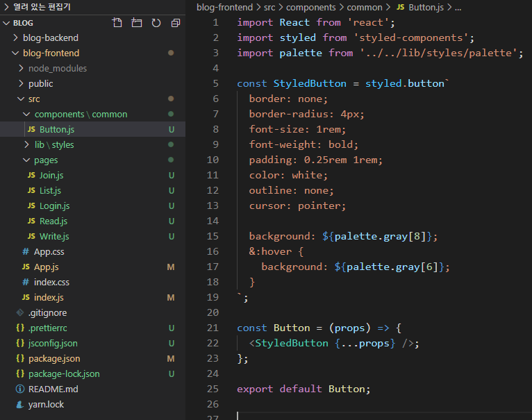The width and height of the screenshot is (532, 420).
Task: Refresh the explorer with the refresh icon
Action: click(156, 23)
